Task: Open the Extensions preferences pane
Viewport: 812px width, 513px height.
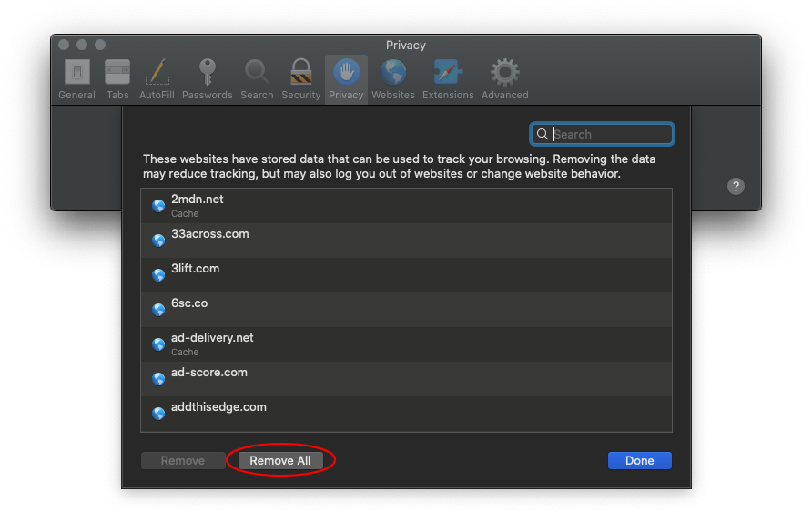Action: tap(448, 79)
